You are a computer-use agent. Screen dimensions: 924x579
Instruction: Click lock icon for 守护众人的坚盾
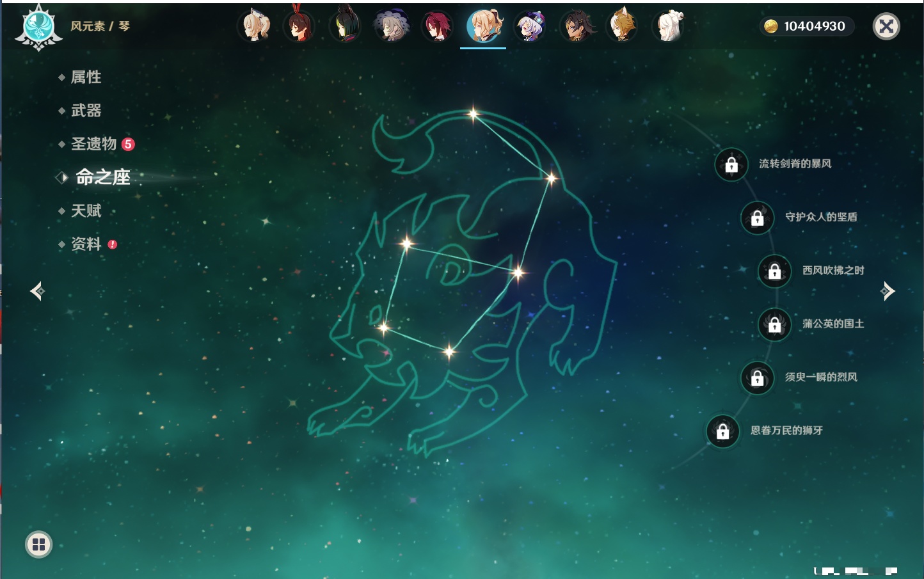pos(758,218)
